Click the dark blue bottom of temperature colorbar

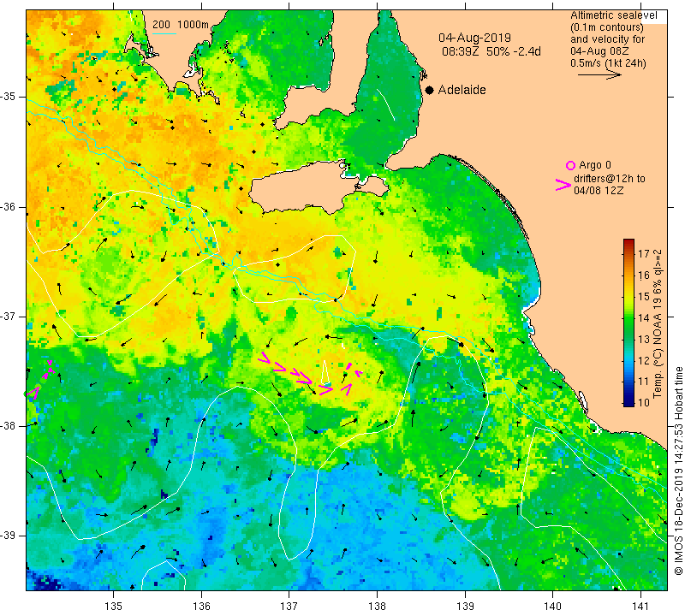click(x=628, y=404)
